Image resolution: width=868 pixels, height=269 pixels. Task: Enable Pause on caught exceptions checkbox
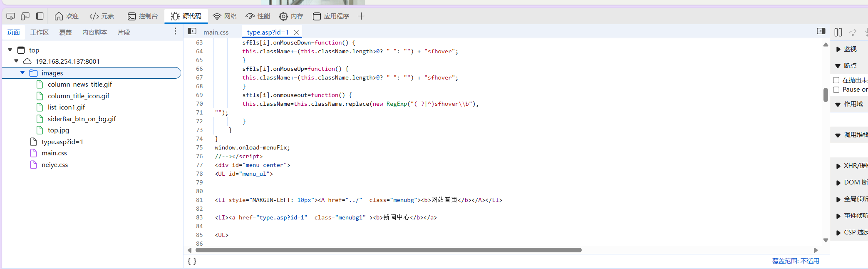(836, 90)
